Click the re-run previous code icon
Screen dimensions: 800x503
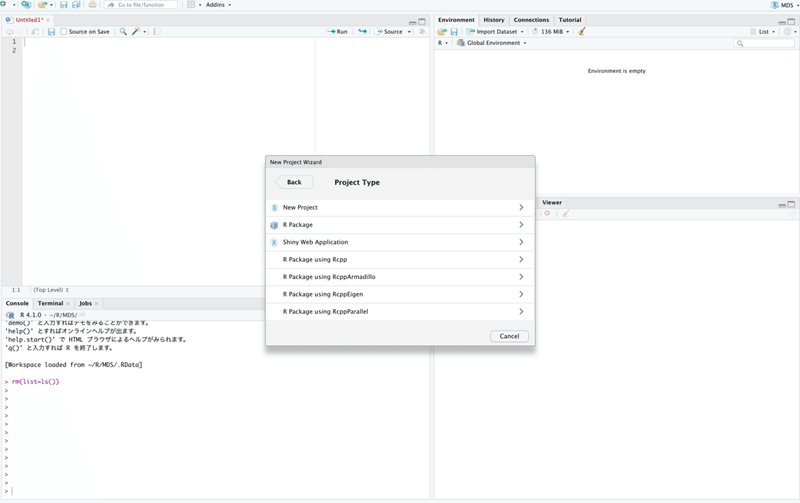362,32
